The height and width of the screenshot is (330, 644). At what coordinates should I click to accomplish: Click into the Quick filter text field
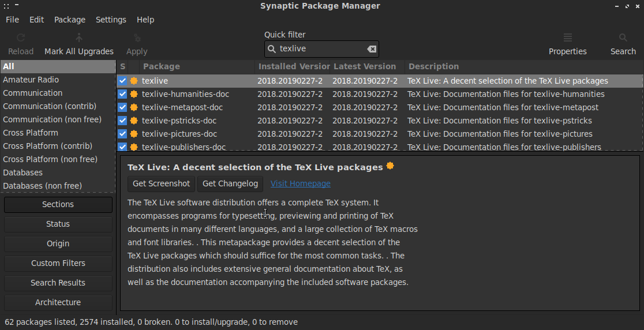pyautogui.click(x=321, y=49)
